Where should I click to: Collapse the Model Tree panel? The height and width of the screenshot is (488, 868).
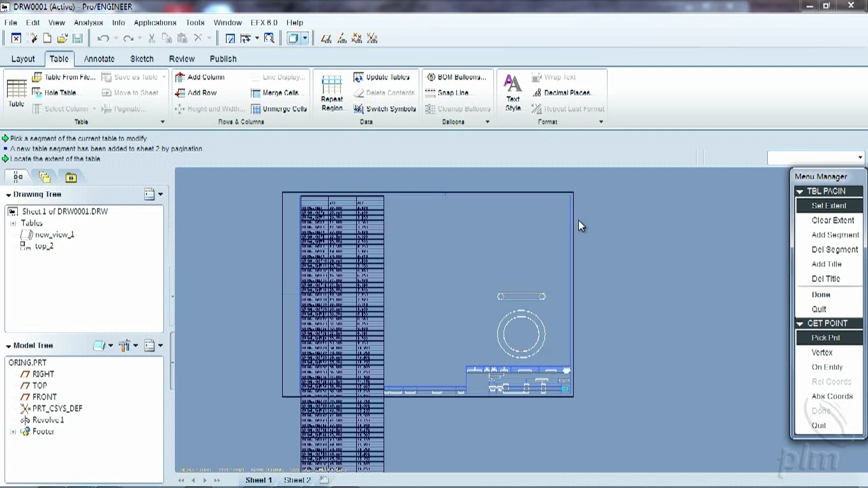[x=8, y=346]
